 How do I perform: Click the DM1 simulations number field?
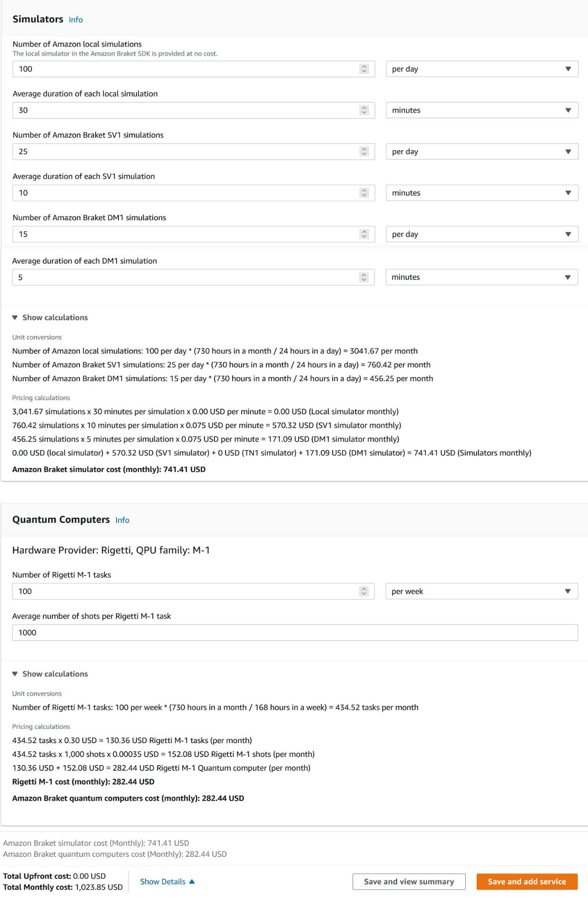tap(194, 234)
